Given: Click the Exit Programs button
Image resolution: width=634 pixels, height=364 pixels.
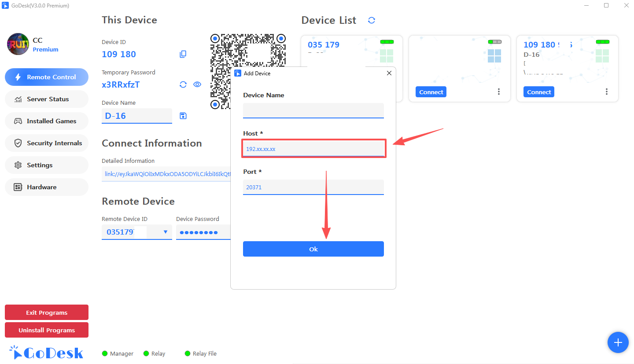Looking at the screenshot, I should [47, 313].
